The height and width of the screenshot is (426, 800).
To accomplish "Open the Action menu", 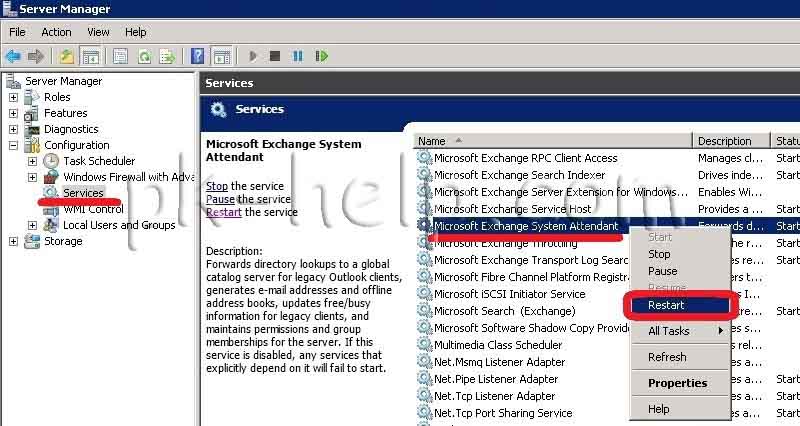I will [x=56, y=32].
